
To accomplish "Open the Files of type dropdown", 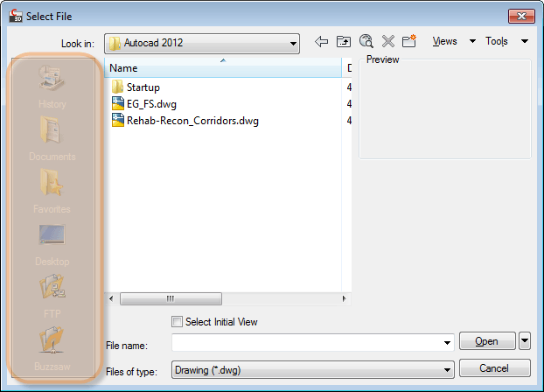I will (x=313, y=370).
